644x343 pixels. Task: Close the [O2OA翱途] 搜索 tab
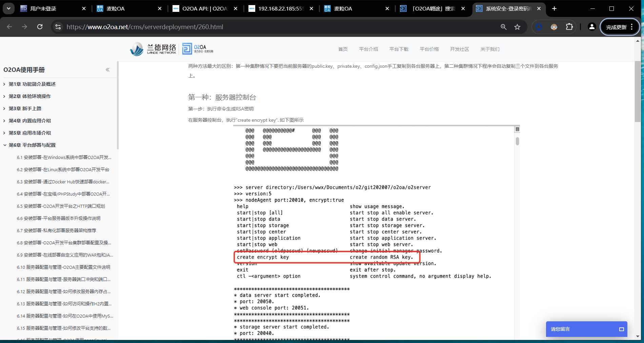pos(463,8)
